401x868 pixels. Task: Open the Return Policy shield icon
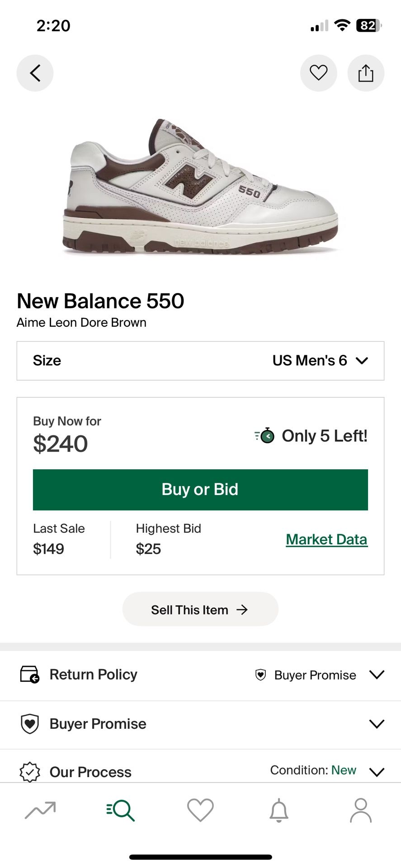29,675
